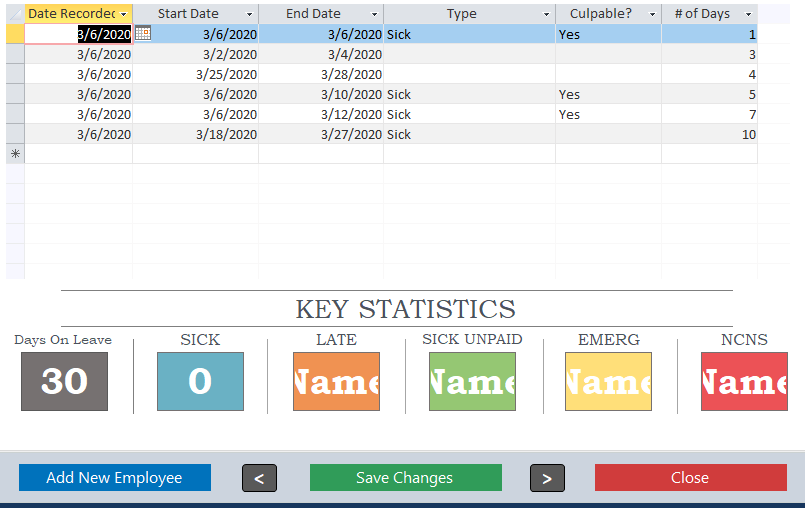
Task: Click the select-all corner of the datasheet
Action: pos(15,14)
